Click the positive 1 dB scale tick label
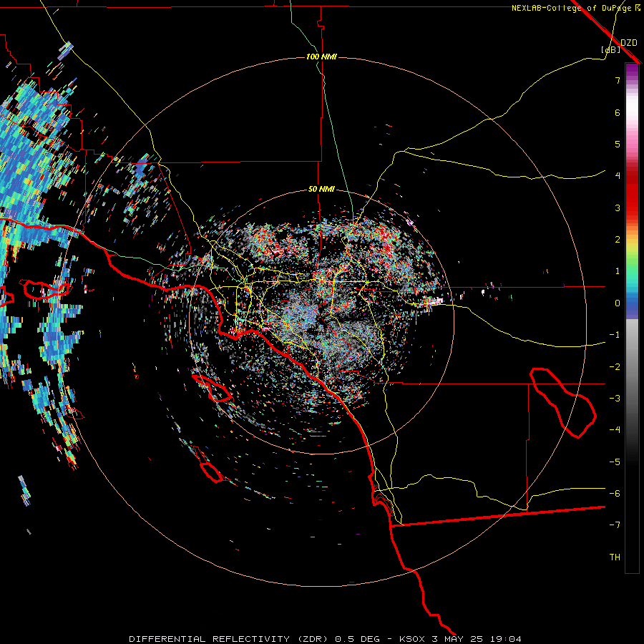 pos(618,271)
